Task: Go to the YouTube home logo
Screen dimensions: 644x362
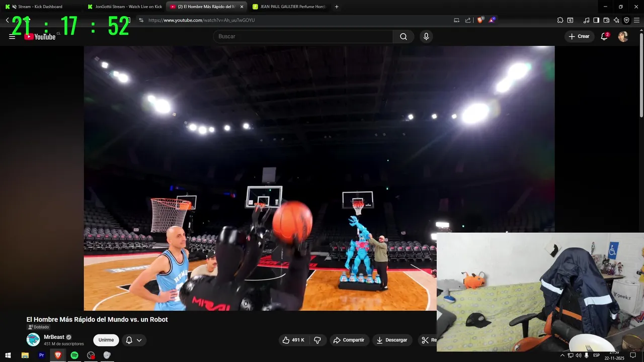Action: [x=40, y=37]
